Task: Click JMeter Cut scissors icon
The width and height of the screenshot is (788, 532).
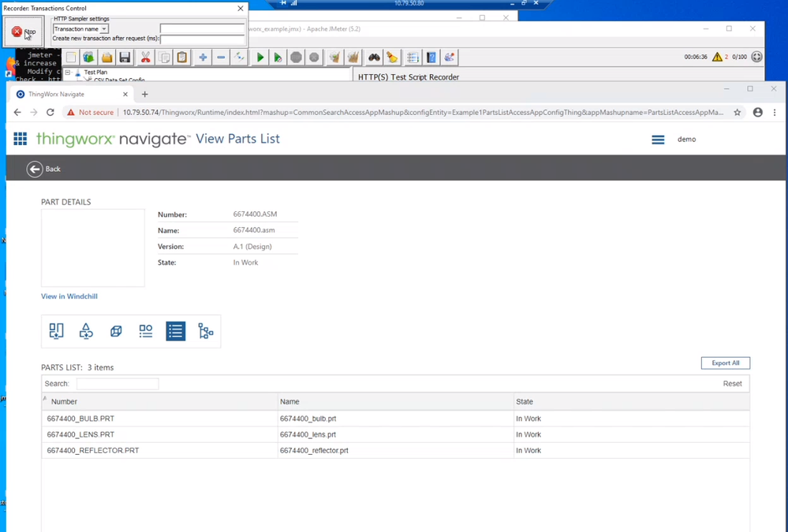Action: (145, 58)
